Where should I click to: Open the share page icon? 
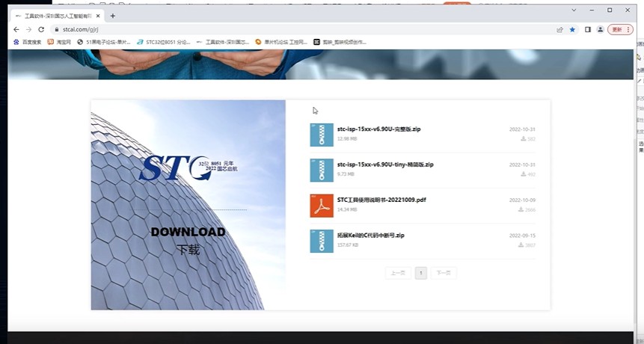pyautogui.click(x=559, y=30)
